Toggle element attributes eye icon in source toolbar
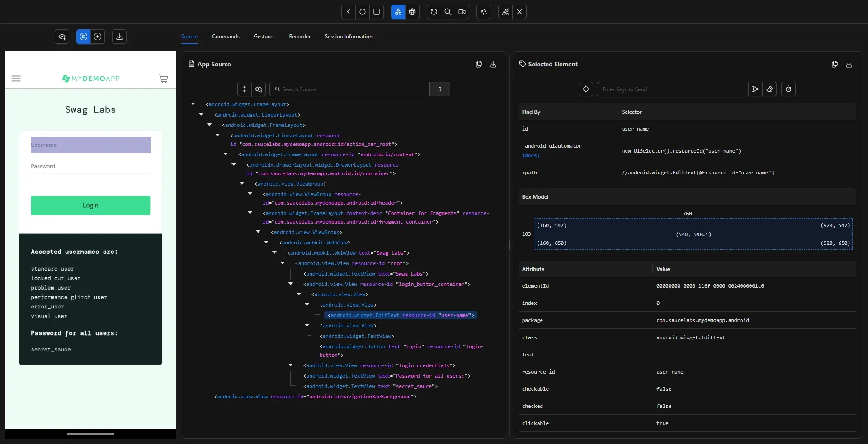 click(x=259, y=89)
